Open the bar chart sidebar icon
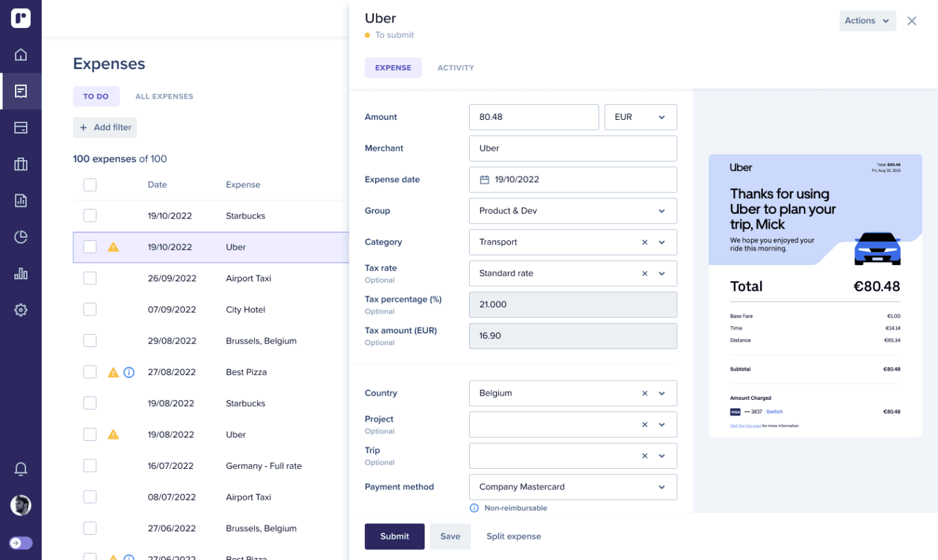This screenshot has width=938, height=560. click(21, 274)
